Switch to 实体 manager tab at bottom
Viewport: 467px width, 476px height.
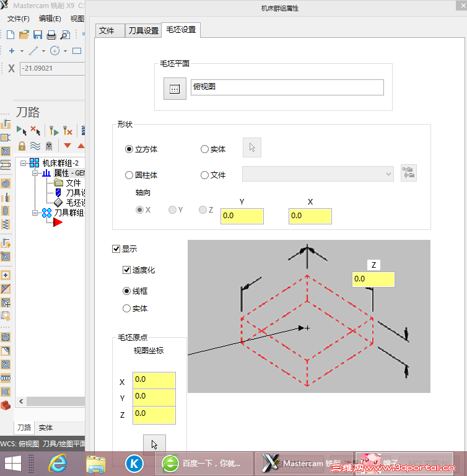coord(45,428)
